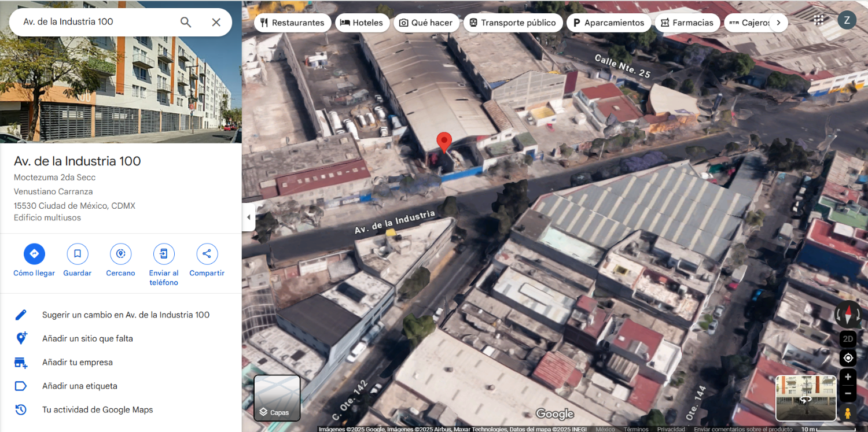This screenshot has width=868, height=432.
Task: Open the Google apps grid
Action: [x=819, y=20]
